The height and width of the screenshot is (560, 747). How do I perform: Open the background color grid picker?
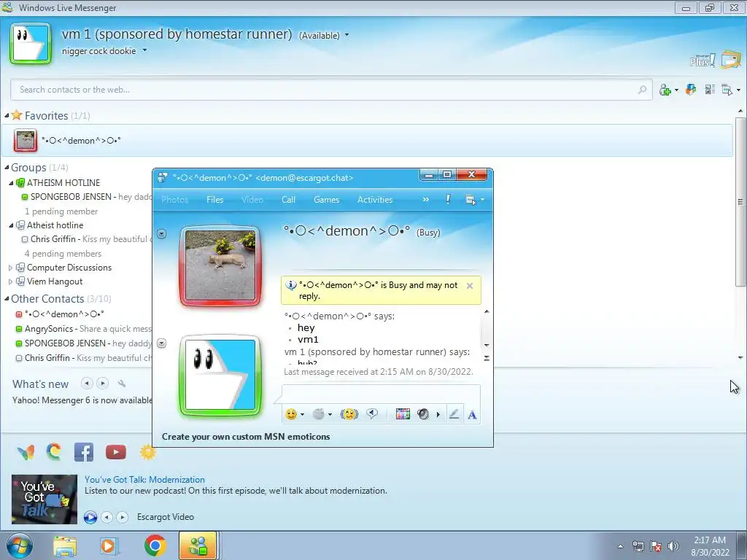click(x=403, y=414)
